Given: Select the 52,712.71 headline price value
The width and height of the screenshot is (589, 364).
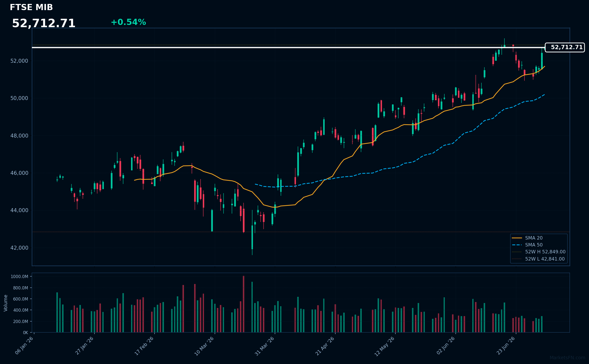Looking at the screenshot, I should [x=44, y=23].
